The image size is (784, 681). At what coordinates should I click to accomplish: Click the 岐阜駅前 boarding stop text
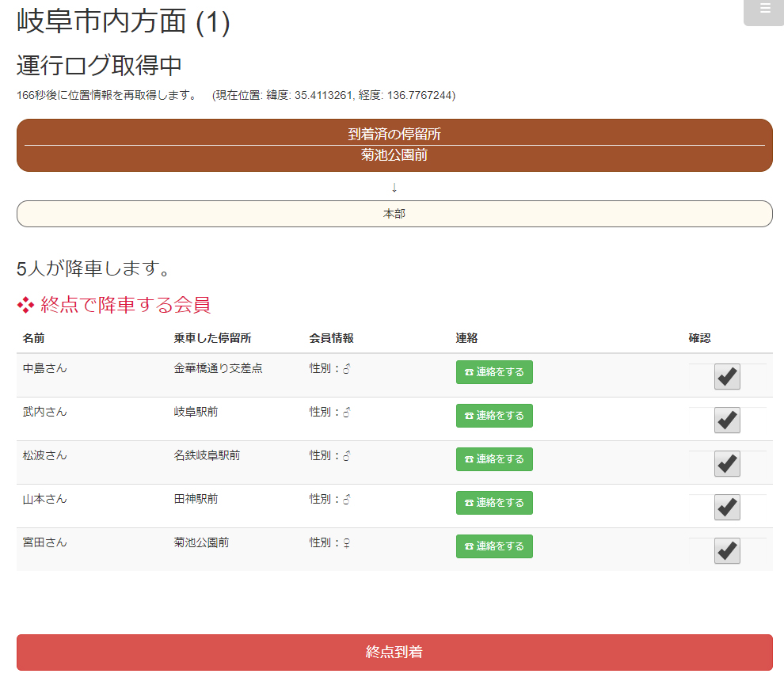click(196, 412)
